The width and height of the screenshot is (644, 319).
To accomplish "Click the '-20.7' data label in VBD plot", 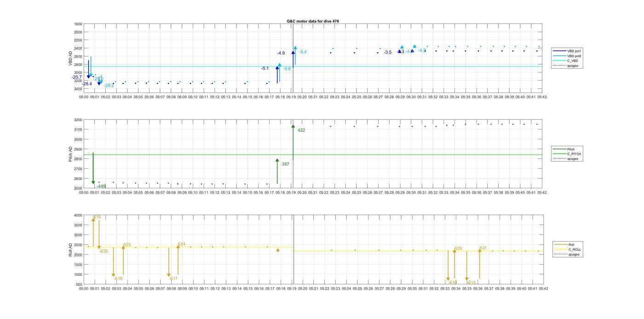I will 77,77.
